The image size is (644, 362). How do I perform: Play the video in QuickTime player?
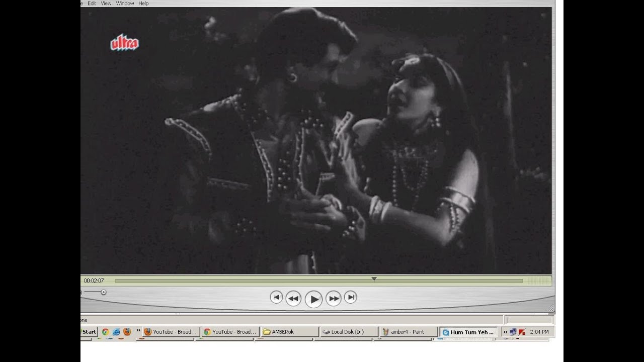313,299
